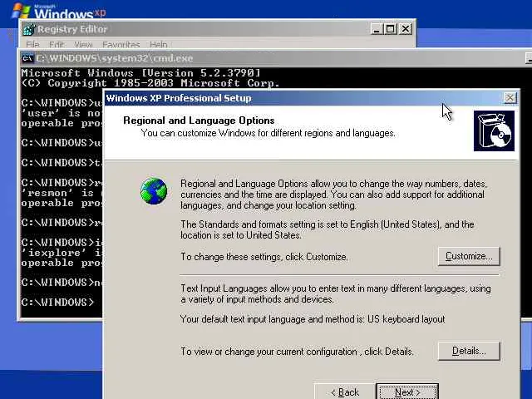This screenshot has width=532, height=399.
Task: Close the Windows XP Professional Setup dialog
Action: (x=510, y=98)
